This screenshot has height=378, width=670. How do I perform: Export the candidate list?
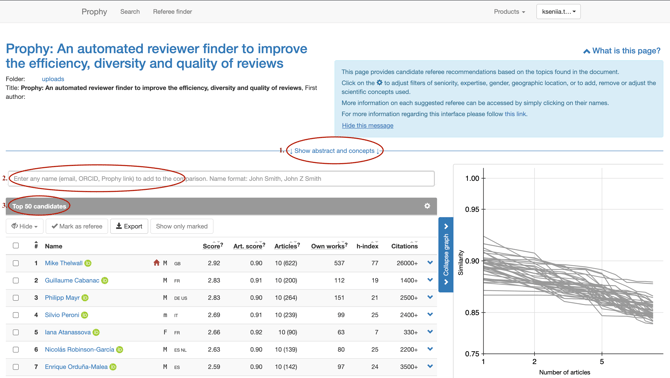pyautogui.click(x=129, y=226)
